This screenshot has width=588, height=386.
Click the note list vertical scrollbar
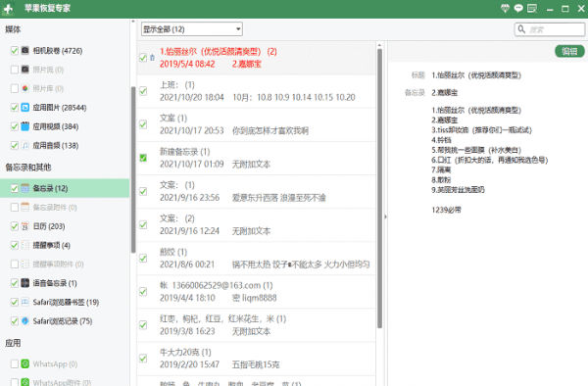(379, 188)
